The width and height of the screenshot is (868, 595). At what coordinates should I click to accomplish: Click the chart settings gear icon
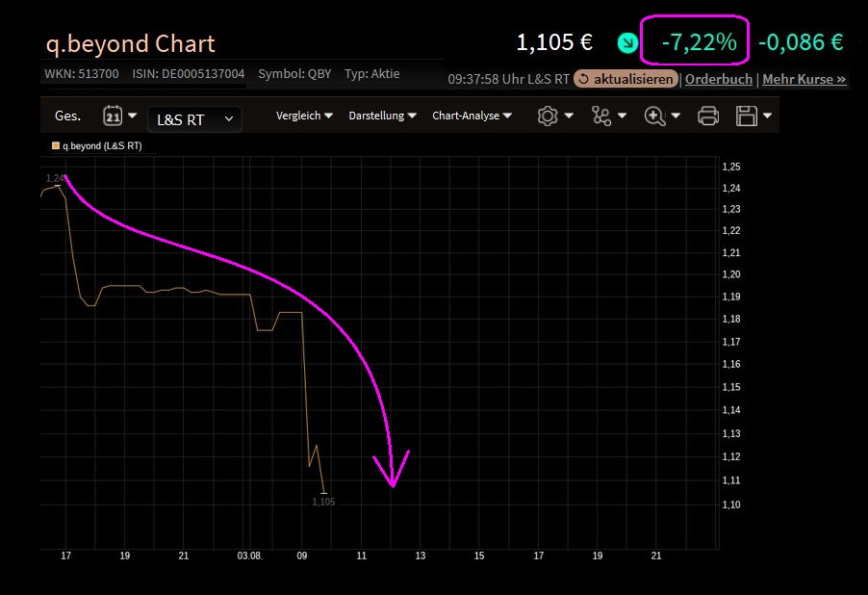pyautogui.click(x=548, y=116)
